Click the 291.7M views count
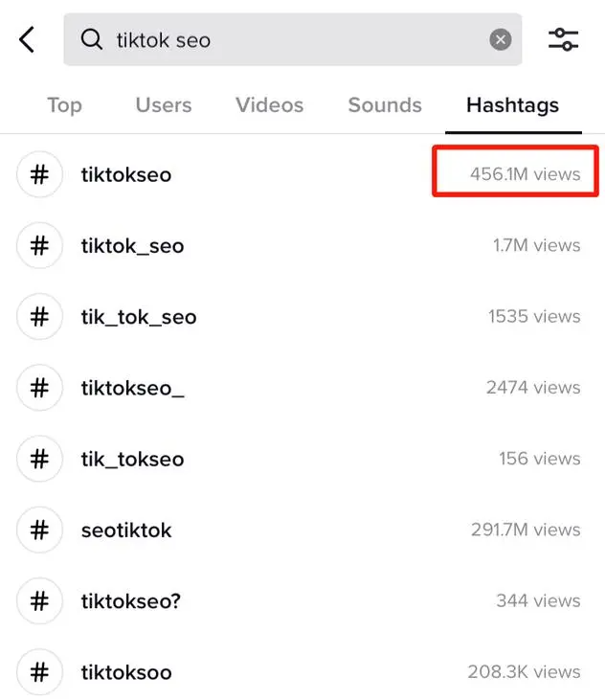The image size is (605, 700). tap(525, 530)
